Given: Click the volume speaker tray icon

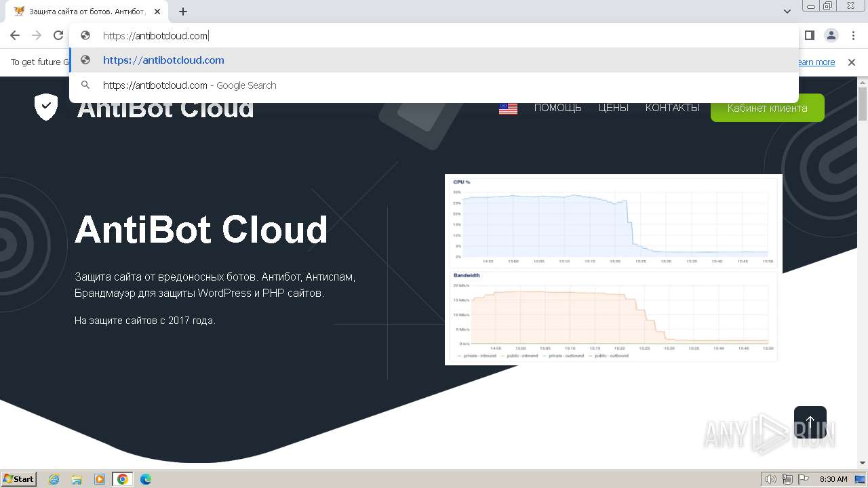Looking at the screenshot, I should (770, 479).
